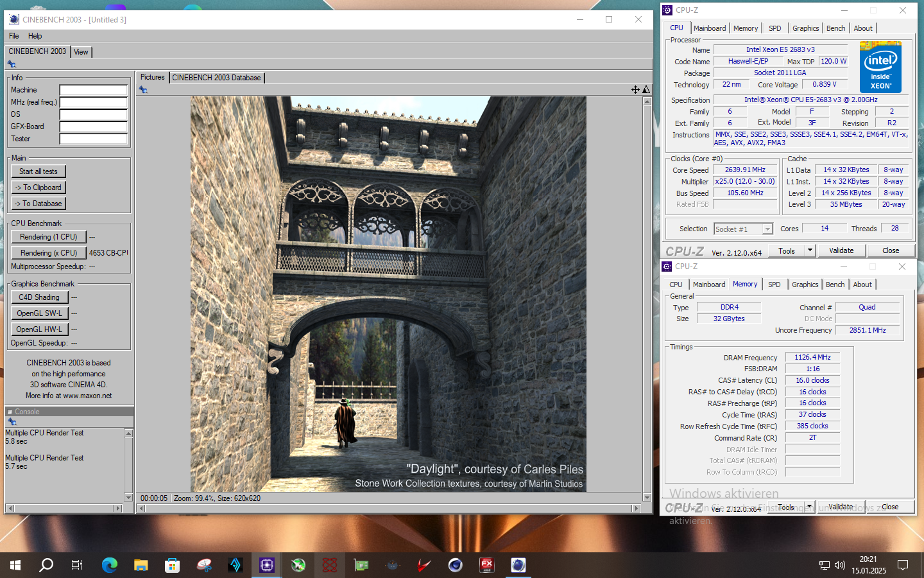The image size is (924, 578).
Task: Click the Start all tests button
Action: coord(38,171)
